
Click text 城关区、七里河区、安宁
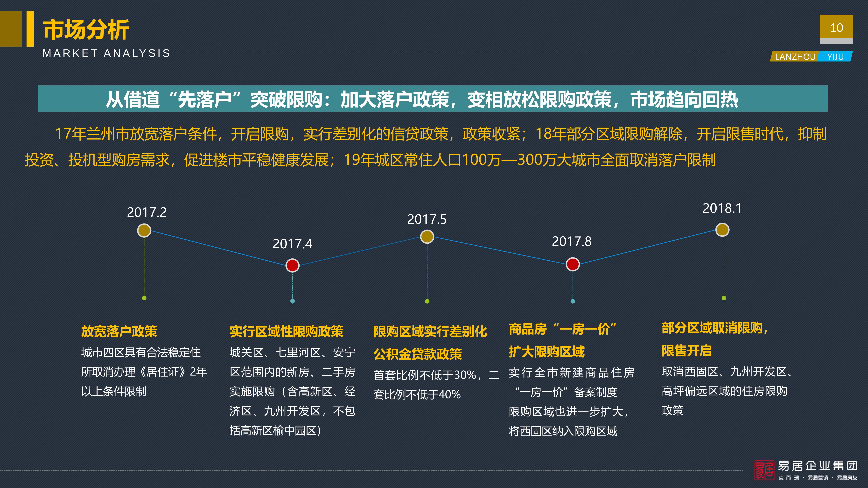pyautogui.click(x=293, y=353)
